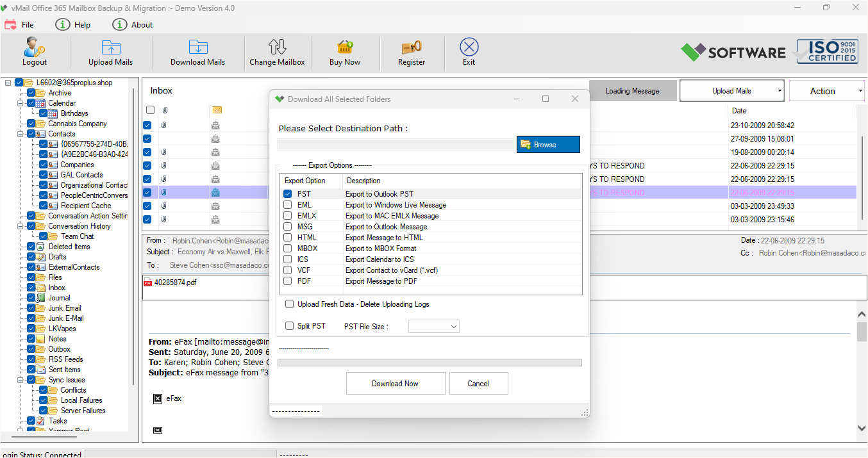This screenshot has height=458, width=868.
Task: Open the Upload Mails toolbar icon
Action: 111,47
